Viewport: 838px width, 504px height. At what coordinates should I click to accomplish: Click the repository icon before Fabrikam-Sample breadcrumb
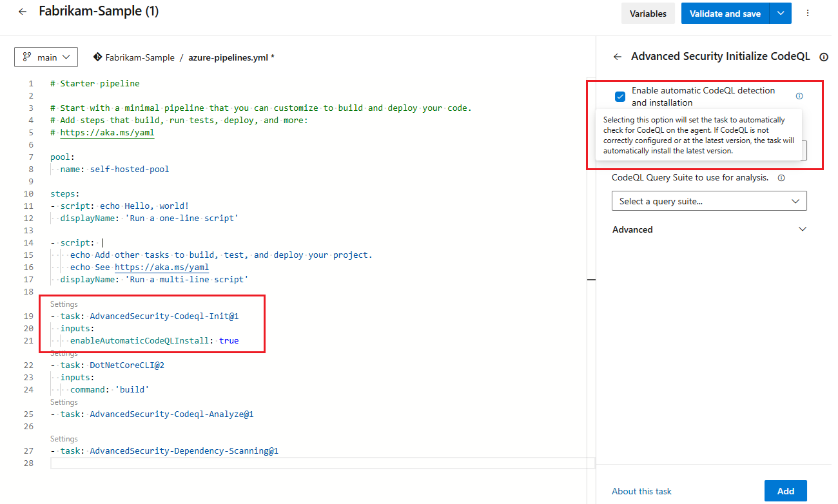pyautogui.click(x=98, y=57)
